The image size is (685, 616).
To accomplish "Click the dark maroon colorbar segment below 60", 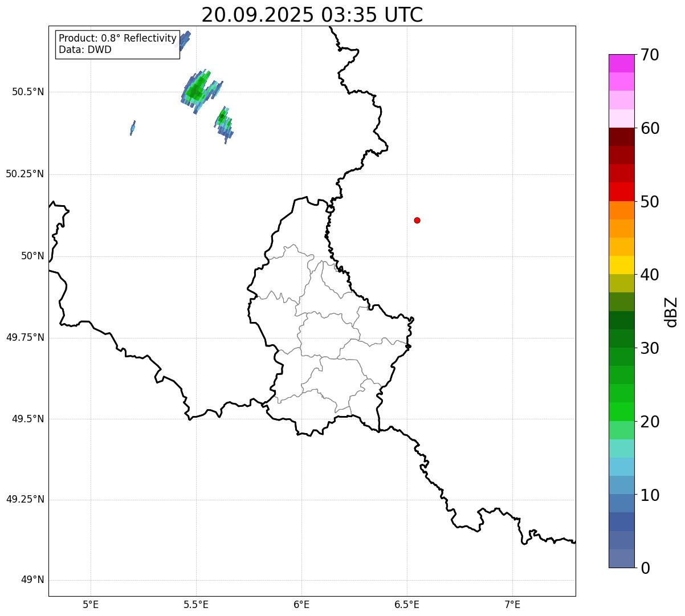I will point(621,137).
